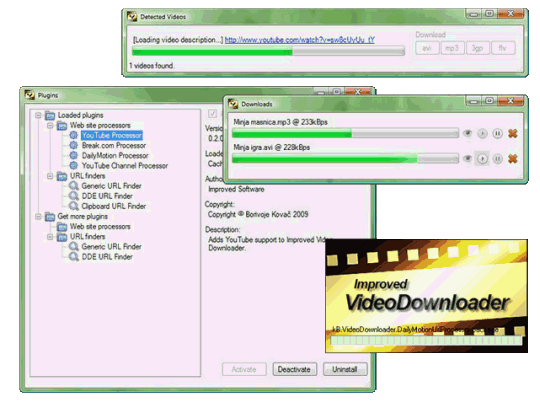The width and height of the screenshot is (540, 408).
Task: Close the Downloads window
Action: pyautogui.click(x=510, y=101)
